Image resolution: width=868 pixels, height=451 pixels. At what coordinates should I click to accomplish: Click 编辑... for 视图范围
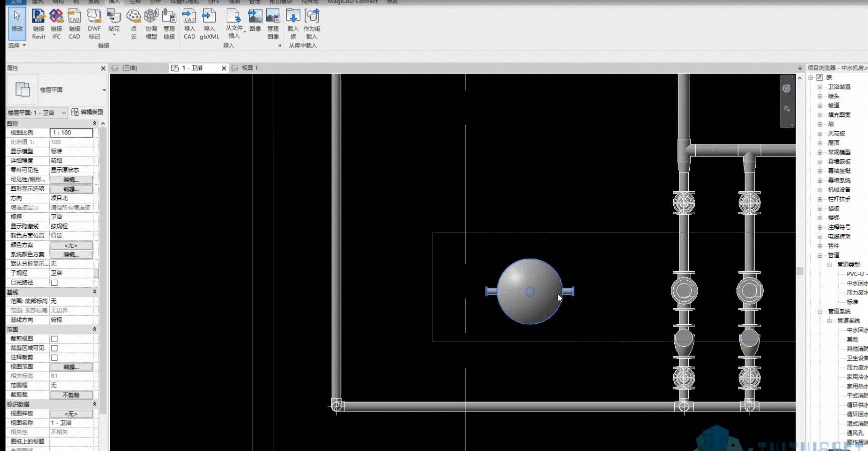[71, 367]
